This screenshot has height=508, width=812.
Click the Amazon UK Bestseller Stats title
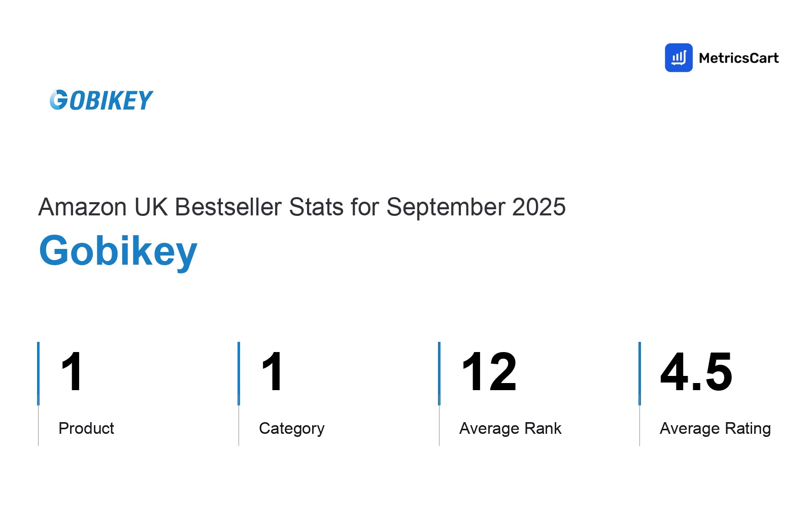point(301,207)
